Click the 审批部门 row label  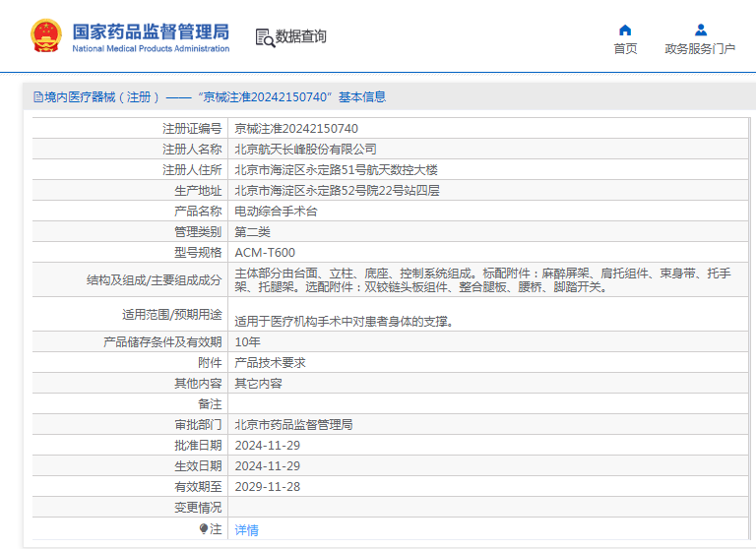tap(198, 425)
